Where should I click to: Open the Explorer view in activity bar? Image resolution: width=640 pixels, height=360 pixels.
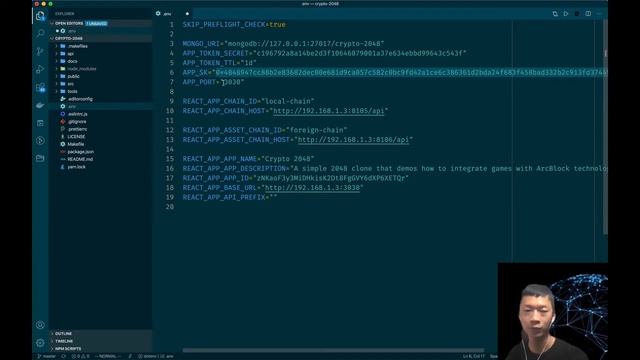tap(40, 16)
